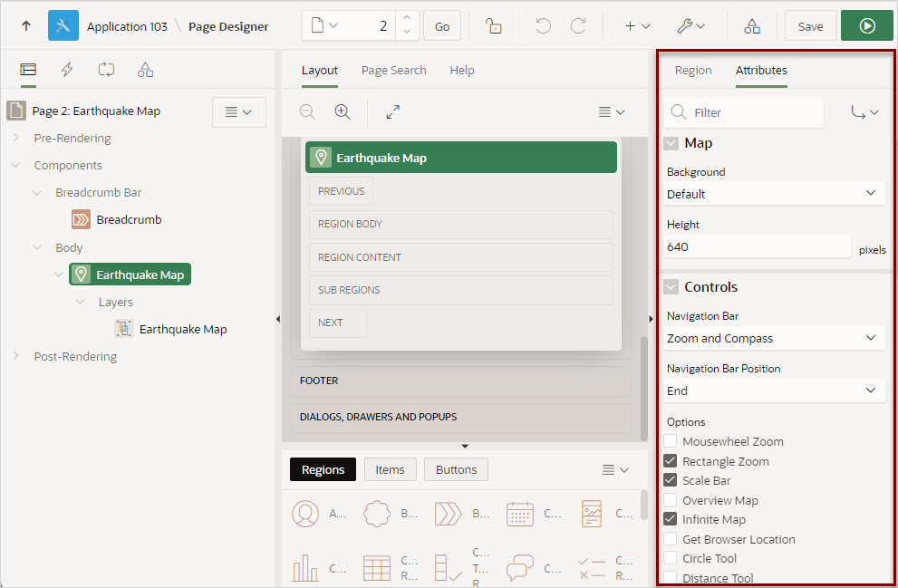Click the map pin icon in Earthquake Map header
The width and height of the screenshot is (898, 588).
click(x=321, y=158)
